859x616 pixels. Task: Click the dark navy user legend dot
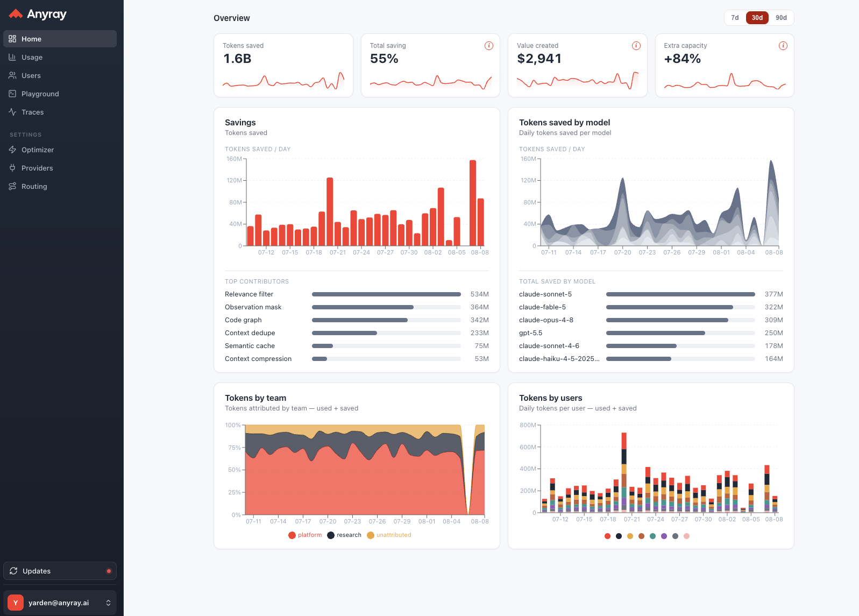coord(619,536)
